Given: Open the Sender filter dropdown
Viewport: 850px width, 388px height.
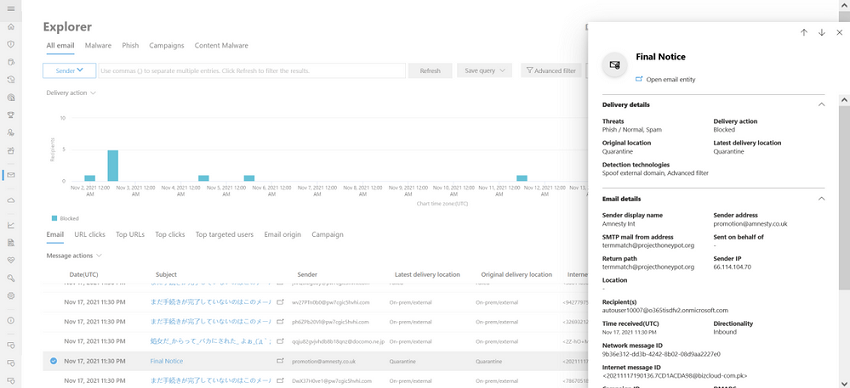Looking at the screenshot, I should tap(69, 70).
